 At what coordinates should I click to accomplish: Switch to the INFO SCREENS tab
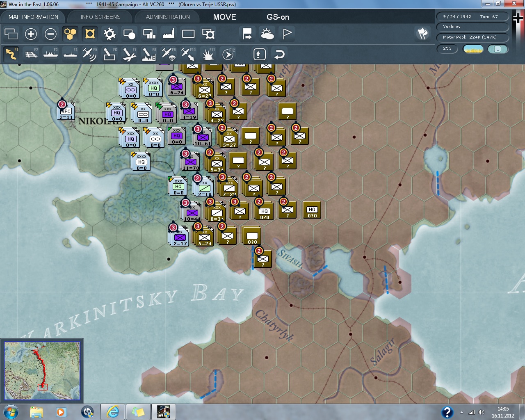[100, 17]
